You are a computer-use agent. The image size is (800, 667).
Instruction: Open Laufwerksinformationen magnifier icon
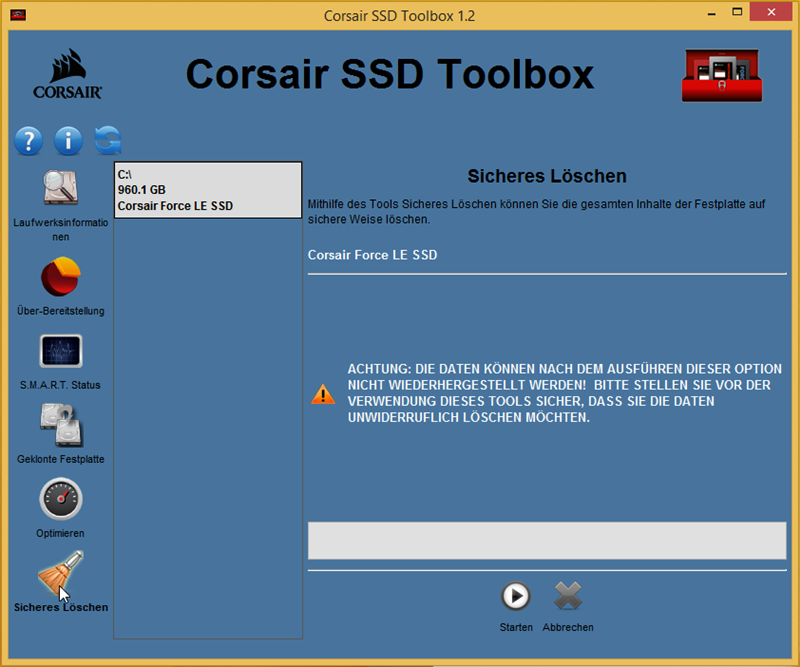tap(60, 187)
